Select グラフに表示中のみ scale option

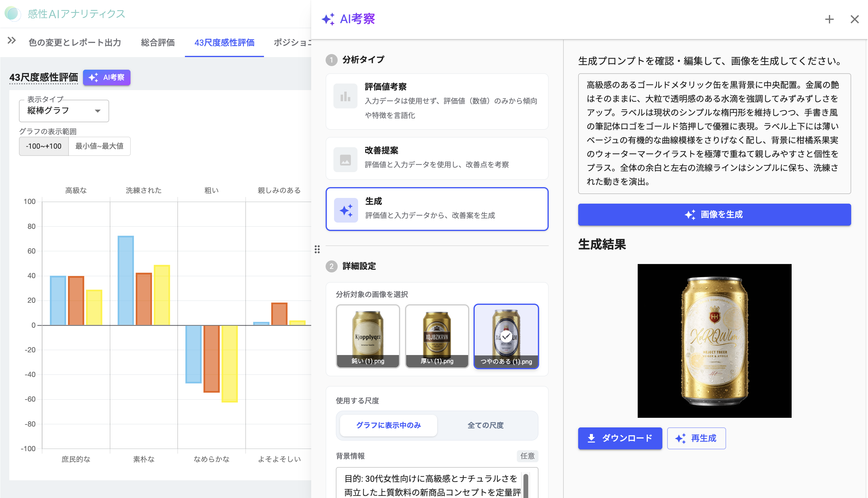[x=388, y=425]
